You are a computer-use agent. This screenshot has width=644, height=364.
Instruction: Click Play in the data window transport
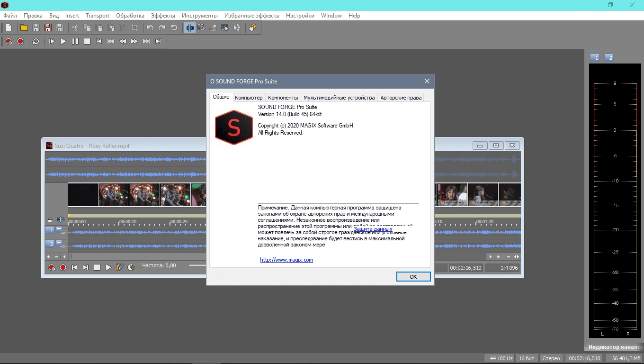[x=108, y=267]
